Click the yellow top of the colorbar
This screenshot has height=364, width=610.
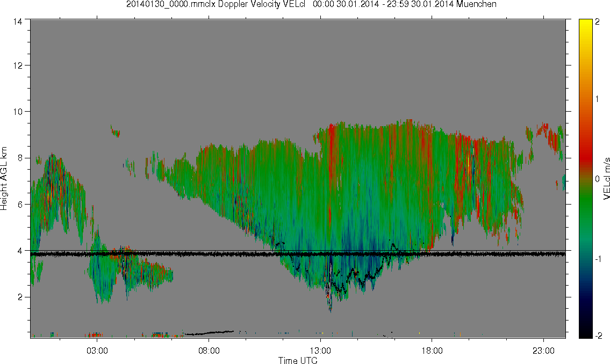tap(585, 25)
